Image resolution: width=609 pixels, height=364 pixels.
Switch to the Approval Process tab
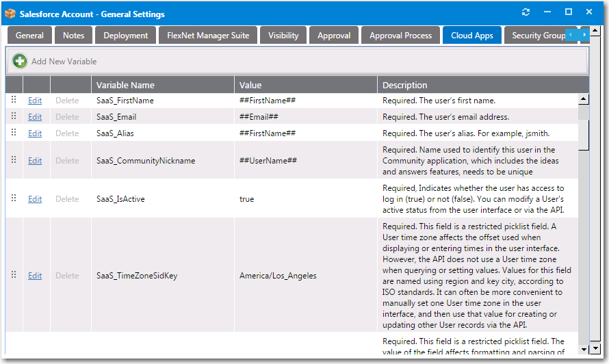(400, 36)
